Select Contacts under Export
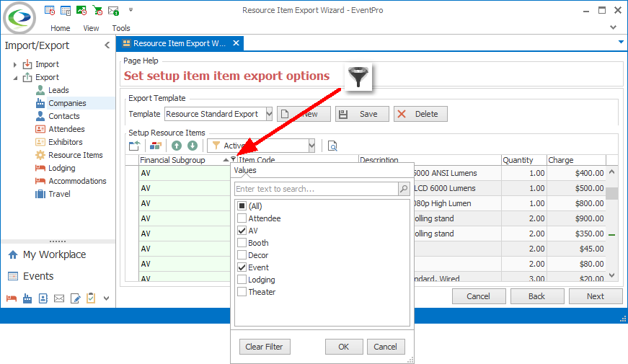The image size is (628, 364). [x=64, y=116]
